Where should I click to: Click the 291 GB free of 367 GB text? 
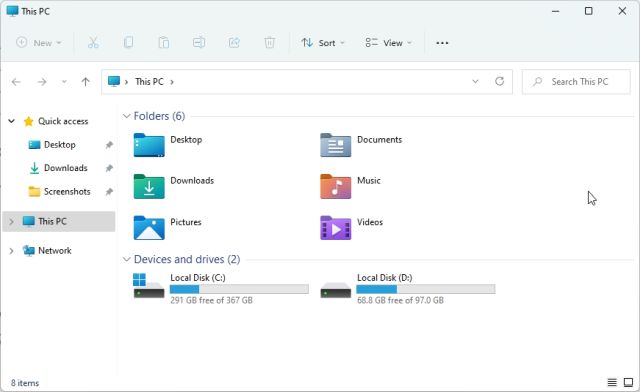coord(211,301)
